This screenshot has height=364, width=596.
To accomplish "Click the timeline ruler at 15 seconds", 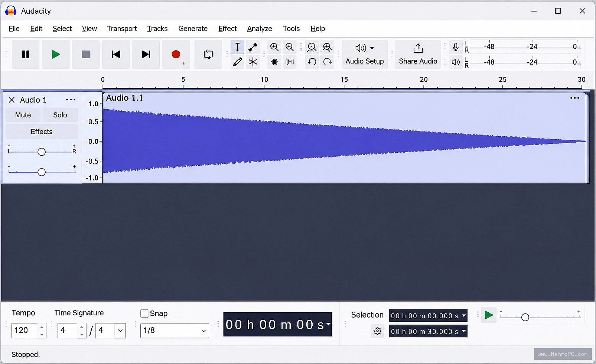I will 344,79.
